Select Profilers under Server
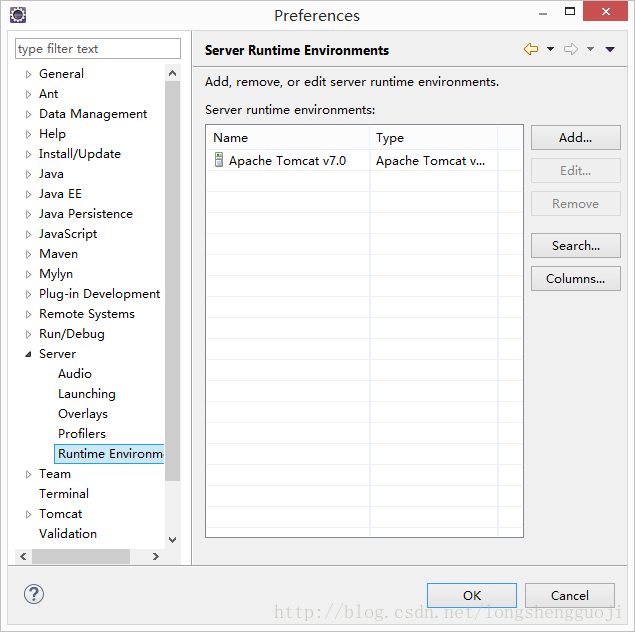 click(x=81, y=434)
